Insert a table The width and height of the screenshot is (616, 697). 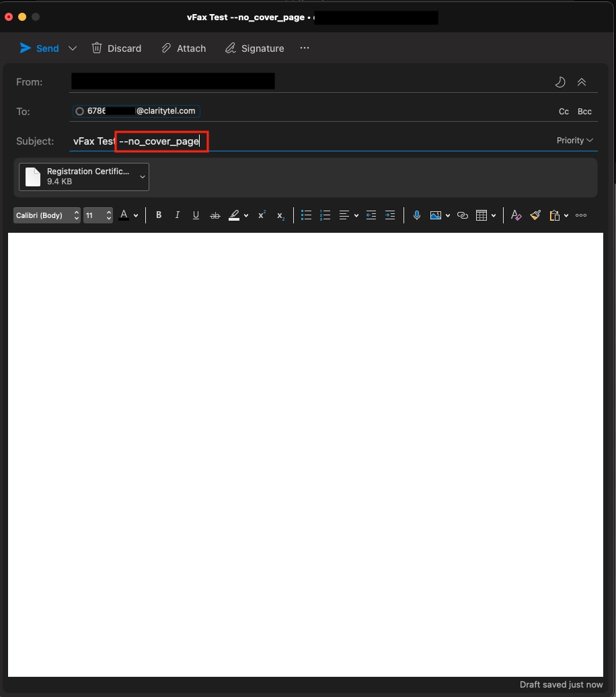[x=482, y=215]
